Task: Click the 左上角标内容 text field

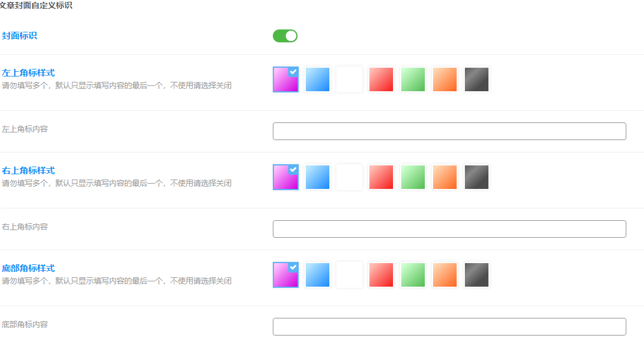Action: [450, 131]
